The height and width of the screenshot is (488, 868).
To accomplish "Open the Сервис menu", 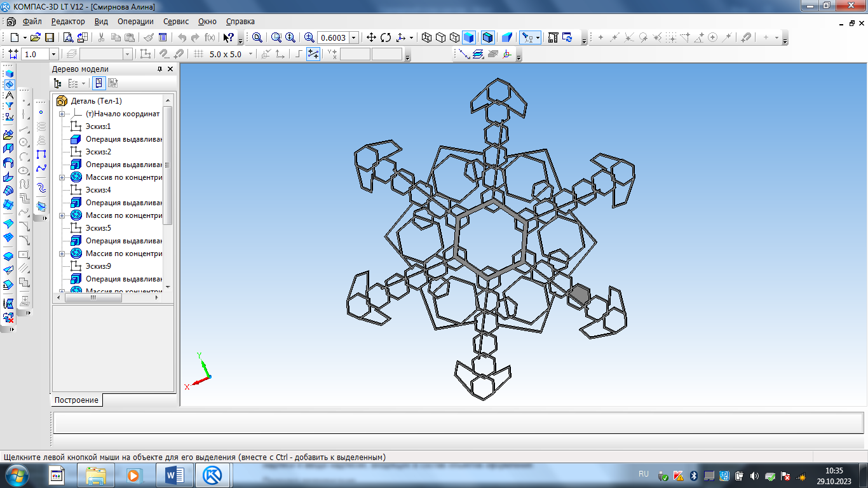I will 176,21.
